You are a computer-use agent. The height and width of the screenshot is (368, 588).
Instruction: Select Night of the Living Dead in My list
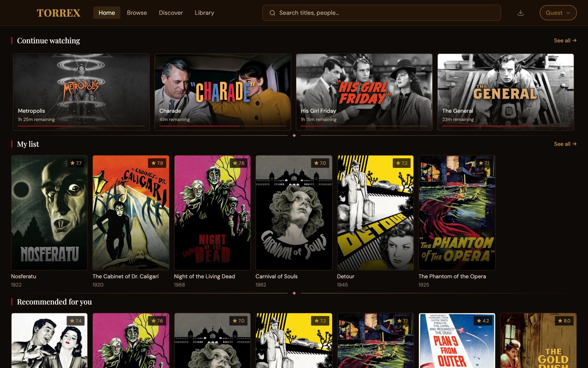(212, 213)
